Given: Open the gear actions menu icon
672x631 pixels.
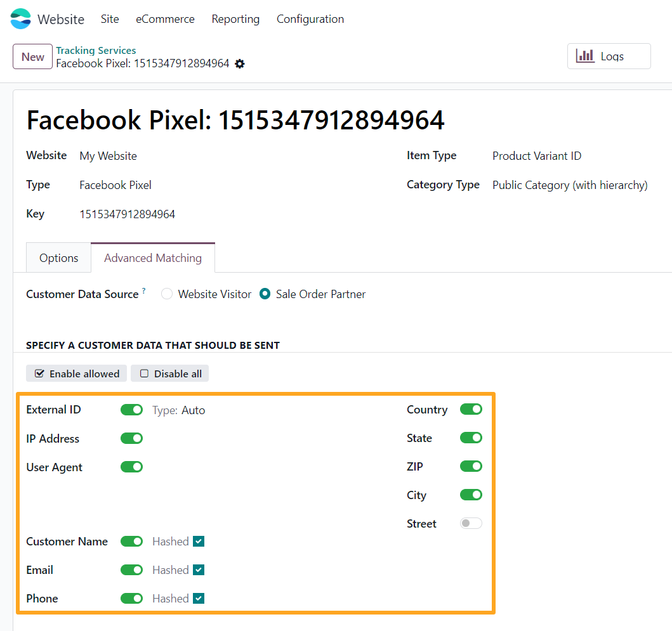Looking at the screenshot, I should pos(239,63).
